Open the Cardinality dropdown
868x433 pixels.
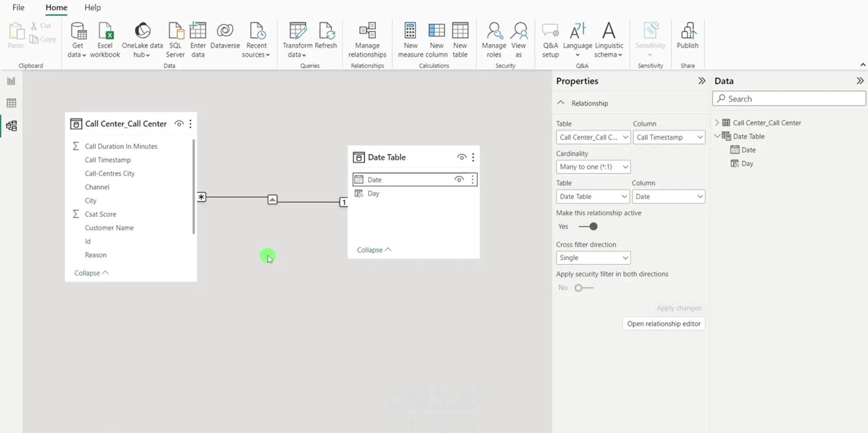(x=593, y=167)
